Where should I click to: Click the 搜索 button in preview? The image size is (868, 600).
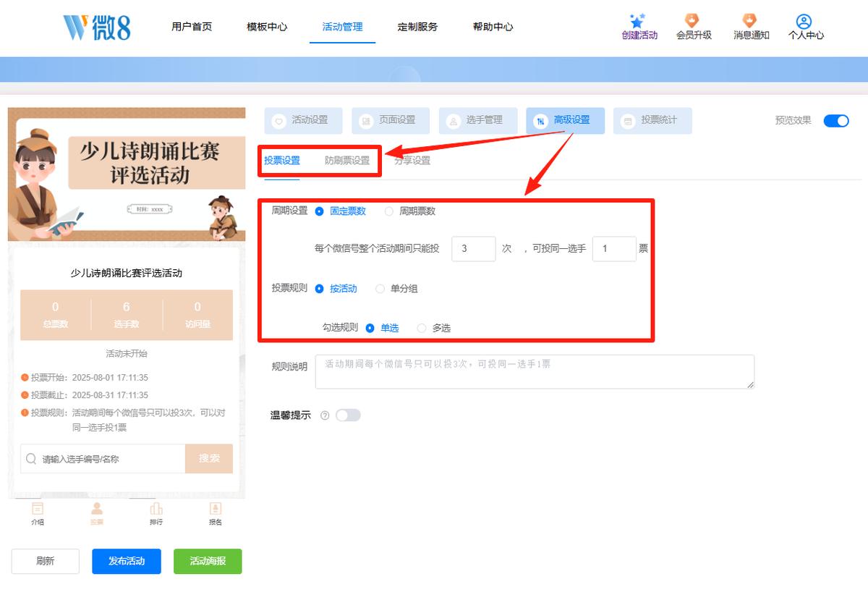(209, 459)
